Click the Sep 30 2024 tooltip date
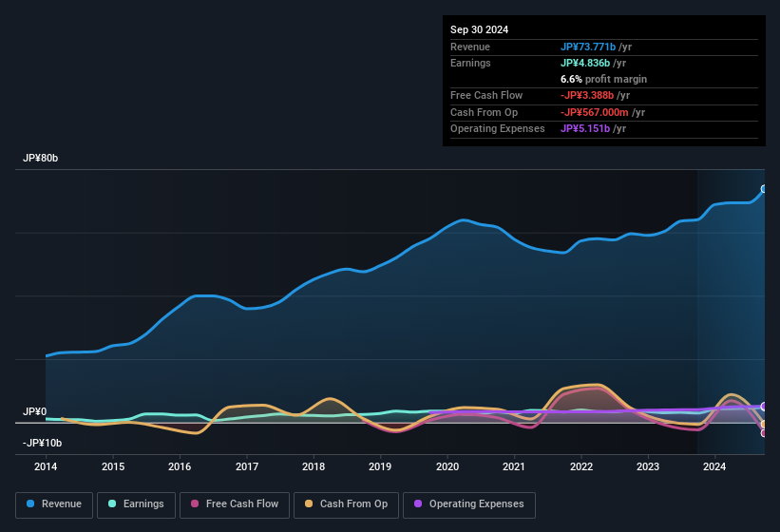The width and height of the screenshot is (780, 532). click(x=479, y=29)
